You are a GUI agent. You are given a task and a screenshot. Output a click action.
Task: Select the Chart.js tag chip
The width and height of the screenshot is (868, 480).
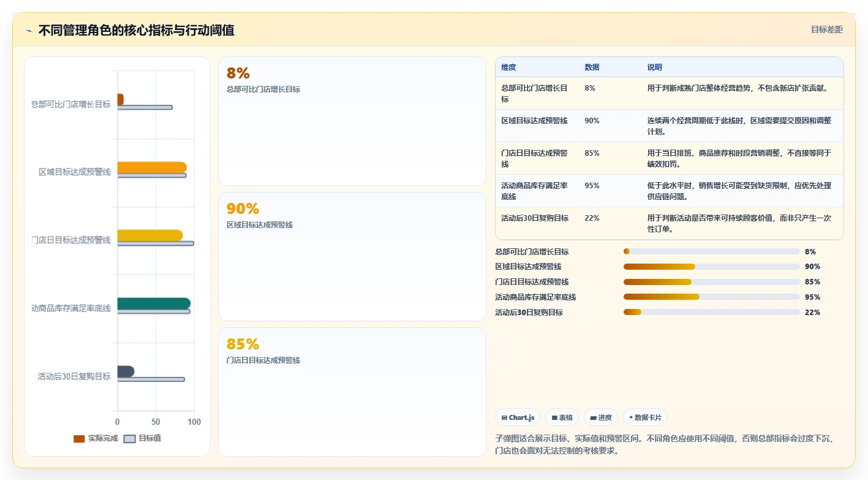tap(518, 417)
